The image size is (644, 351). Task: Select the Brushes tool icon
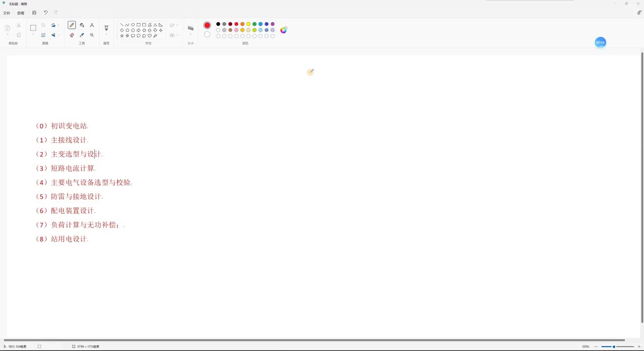tap(106, 28)
